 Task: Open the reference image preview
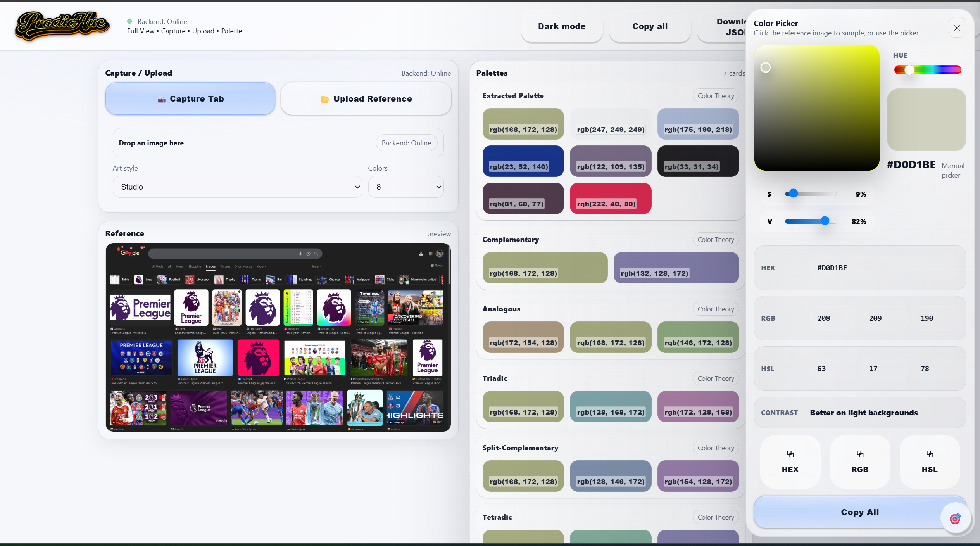coord(439,233)
